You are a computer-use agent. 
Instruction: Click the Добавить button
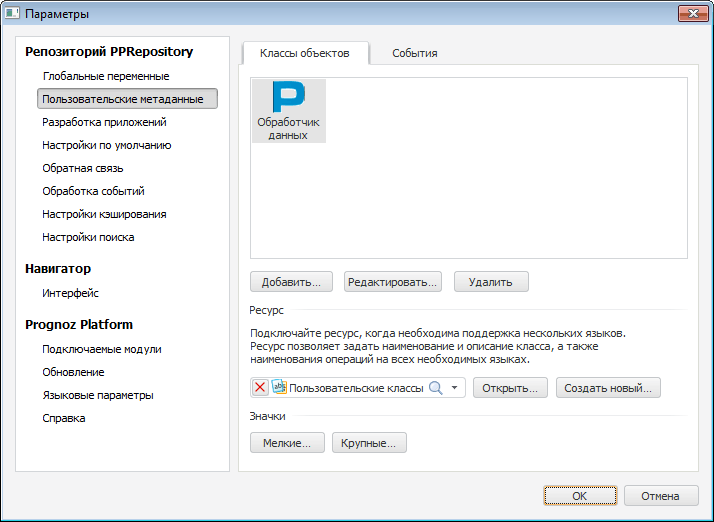coord(291,282)
